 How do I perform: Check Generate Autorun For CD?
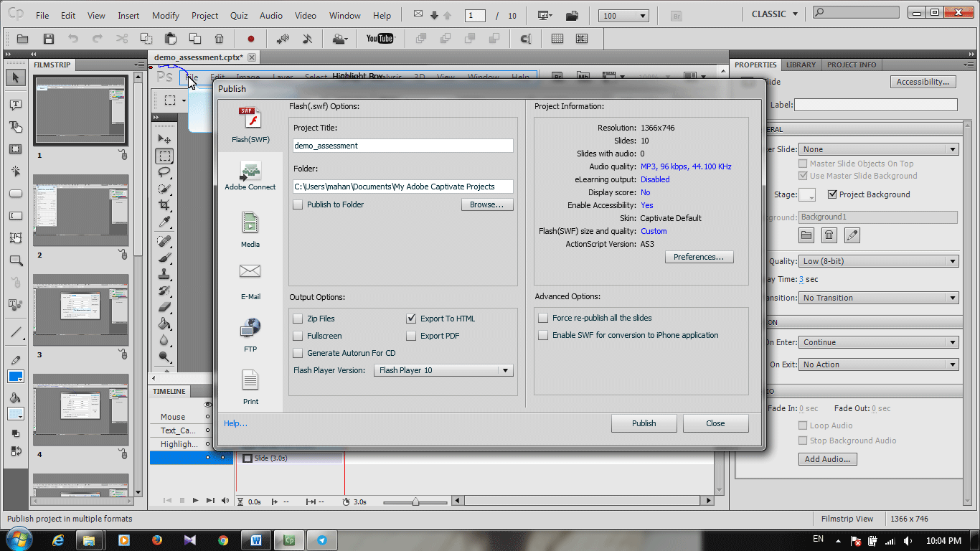(298, 353)
